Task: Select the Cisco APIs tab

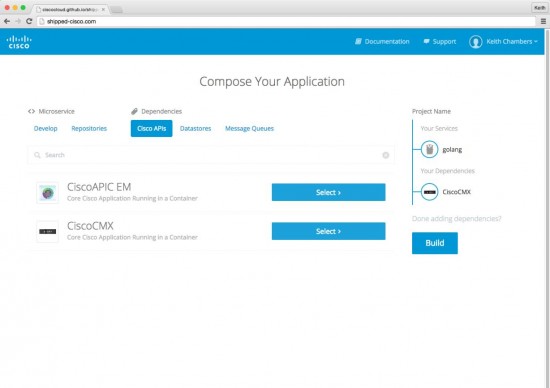Action: 152,128
